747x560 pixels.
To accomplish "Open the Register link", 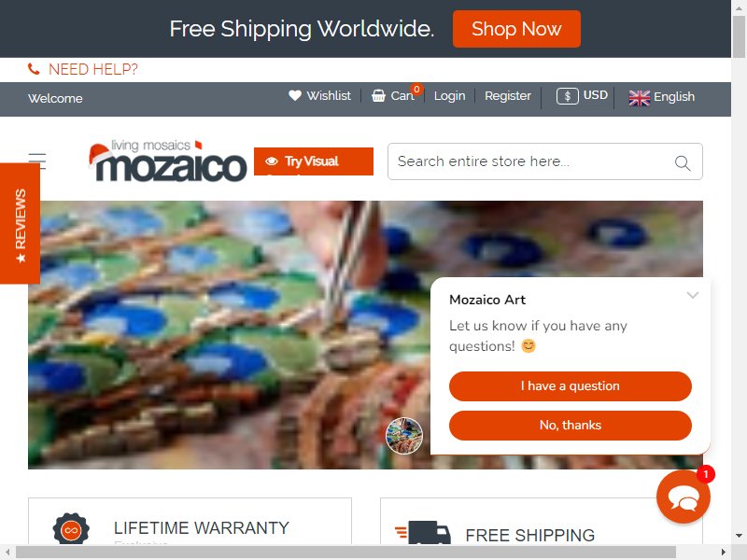I will tap(507, 96).
